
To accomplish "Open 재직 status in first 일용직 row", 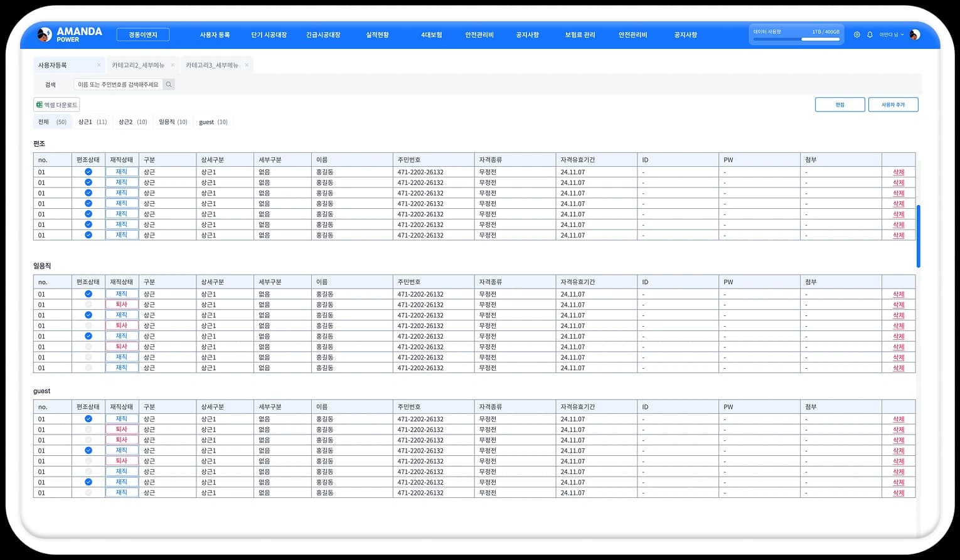I will tap(122, 294).
